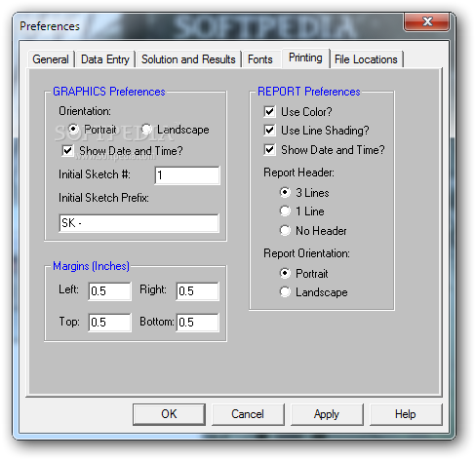476x460 pixels.
Task: Toggle the Use Line Shading? checkbox
Action: [269, 131]
